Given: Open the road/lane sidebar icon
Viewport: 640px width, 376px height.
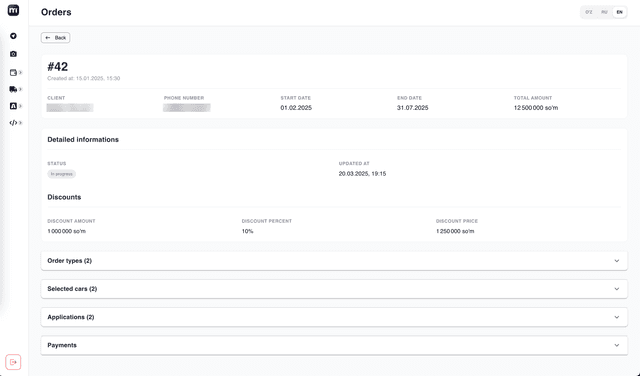Looking at the screenshot, I should [x=13, y=106].
